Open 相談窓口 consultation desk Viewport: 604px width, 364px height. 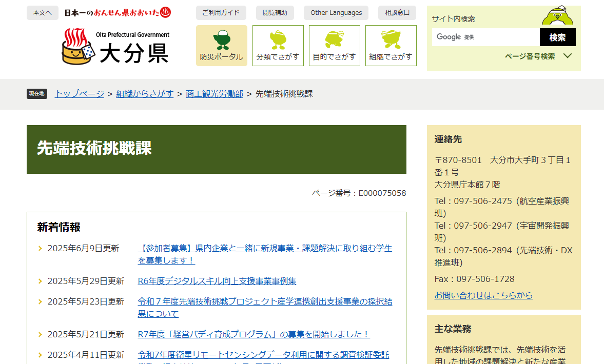[397, 13]
